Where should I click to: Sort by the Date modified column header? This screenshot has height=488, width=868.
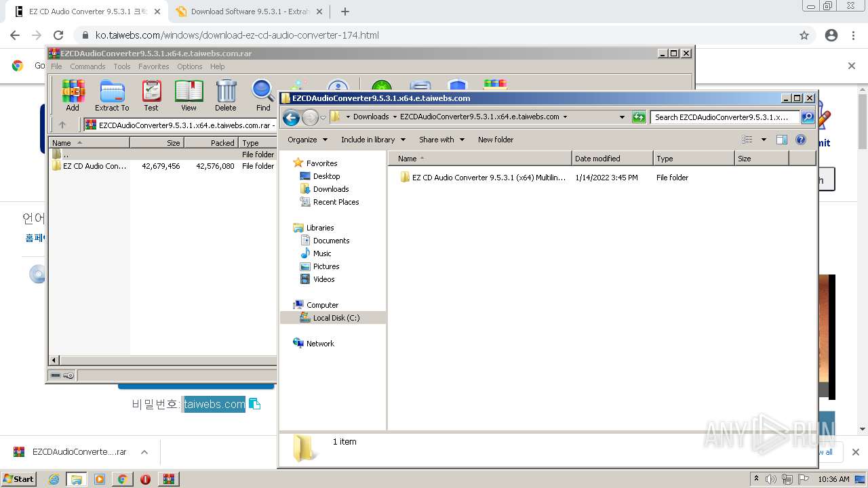click(x=612, y=159)
